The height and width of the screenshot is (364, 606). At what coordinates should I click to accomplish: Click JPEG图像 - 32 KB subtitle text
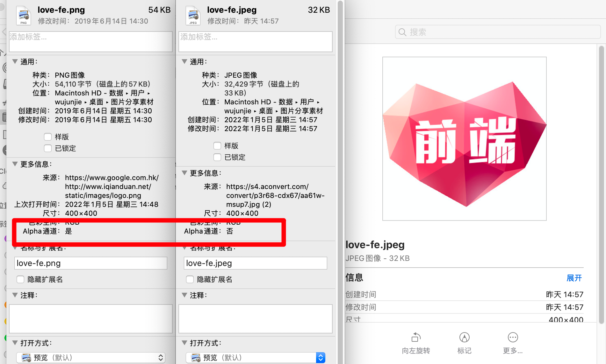click(378, 258)
